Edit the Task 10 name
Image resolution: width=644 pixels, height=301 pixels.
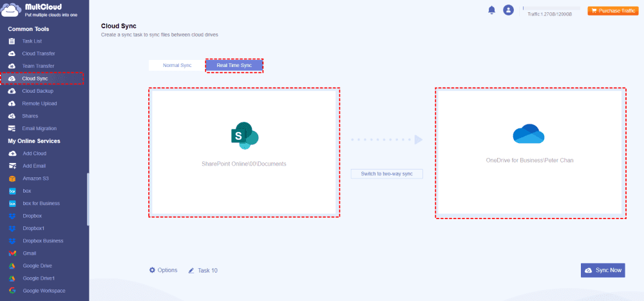203,271
